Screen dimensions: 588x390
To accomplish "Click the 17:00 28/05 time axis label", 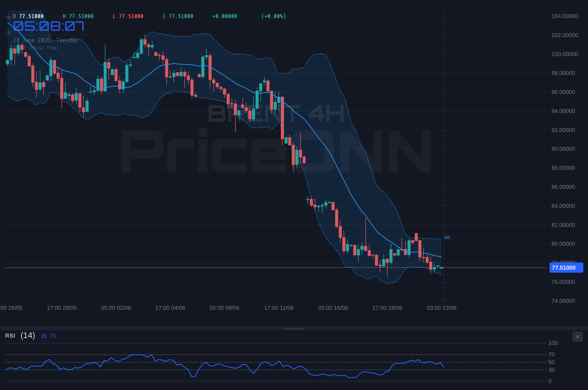I will coord(62,308).
